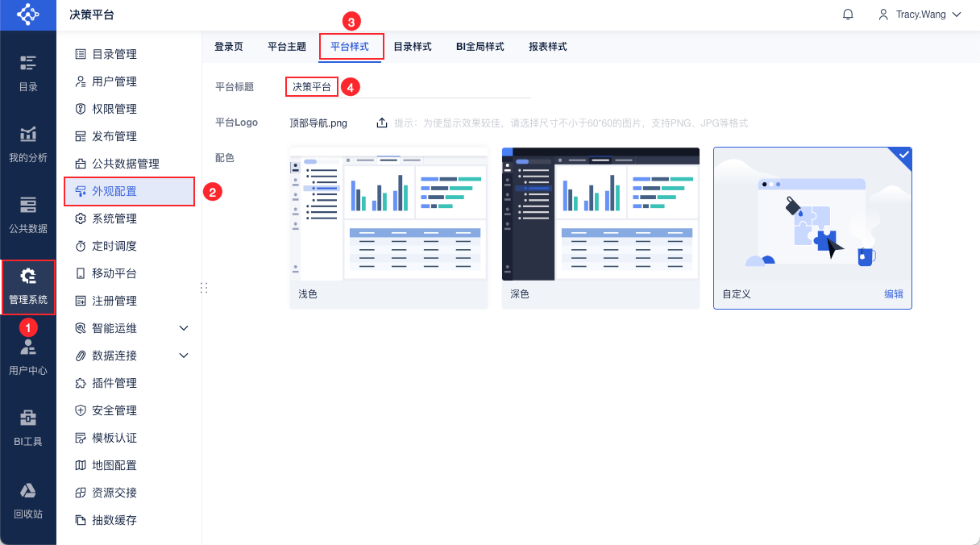Screen dimensions: 980x545
Task: Click the 数据连接 link icon
Action: [x=80, y=356]
